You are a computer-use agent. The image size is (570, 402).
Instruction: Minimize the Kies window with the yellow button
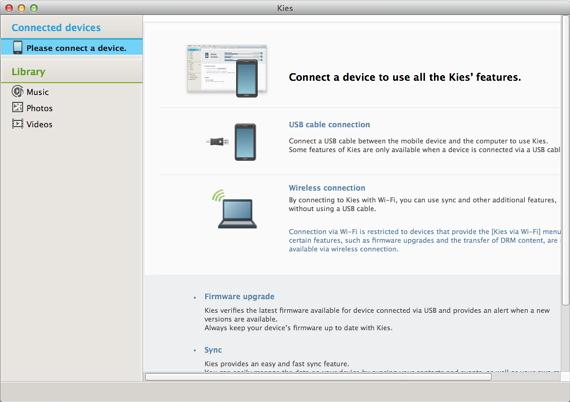21,8
